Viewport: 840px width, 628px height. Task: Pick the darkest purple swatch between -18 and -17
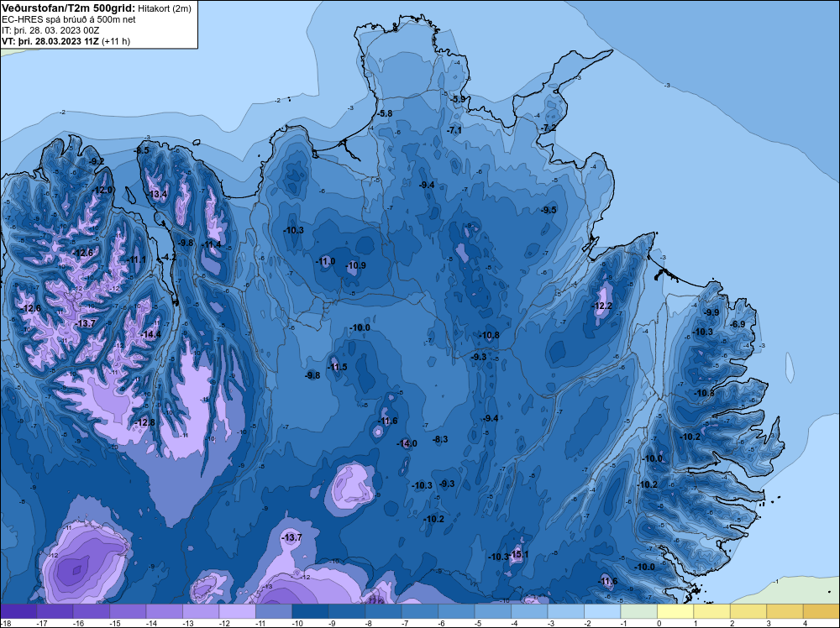coord(18,611)
